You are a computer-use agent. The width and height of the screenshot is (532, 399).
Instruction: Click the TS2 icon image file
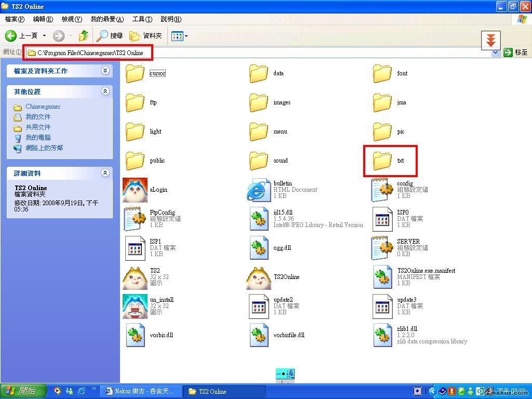click(135, 277)
